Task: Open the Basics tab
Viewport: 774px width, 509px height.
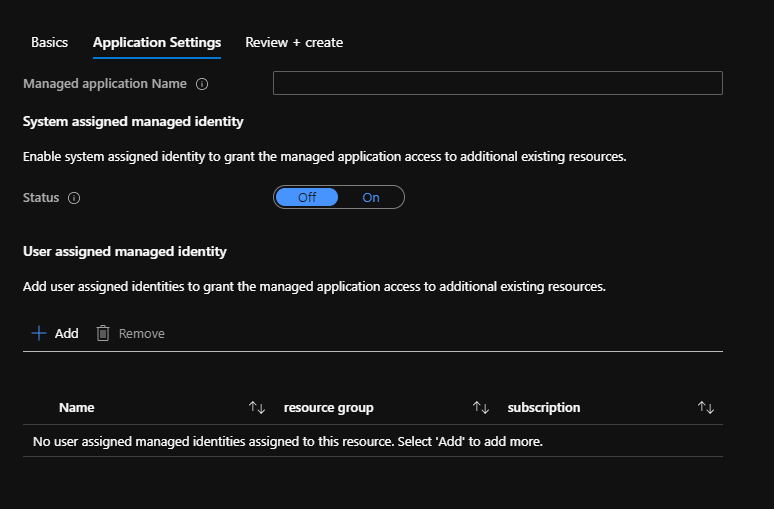Action: [x=50, y=42]
